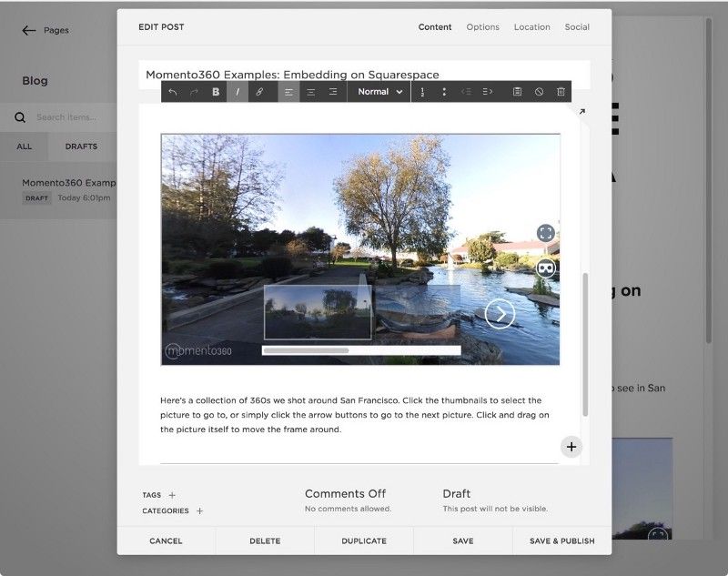Open the Momento360 Examples draft entry
The image size is (728, 576).
[x=58, y=190]
